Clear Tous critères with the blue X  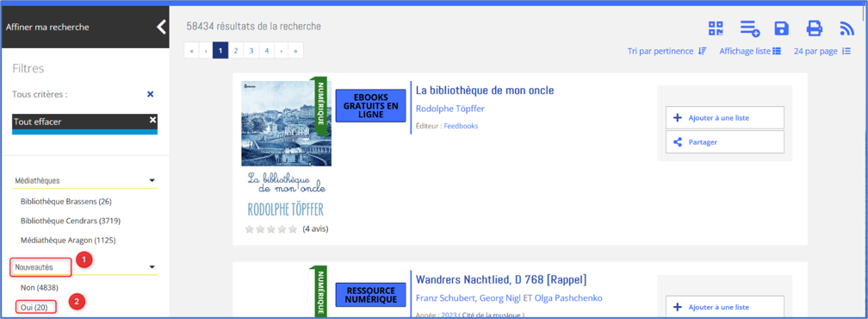click(150, 94)
